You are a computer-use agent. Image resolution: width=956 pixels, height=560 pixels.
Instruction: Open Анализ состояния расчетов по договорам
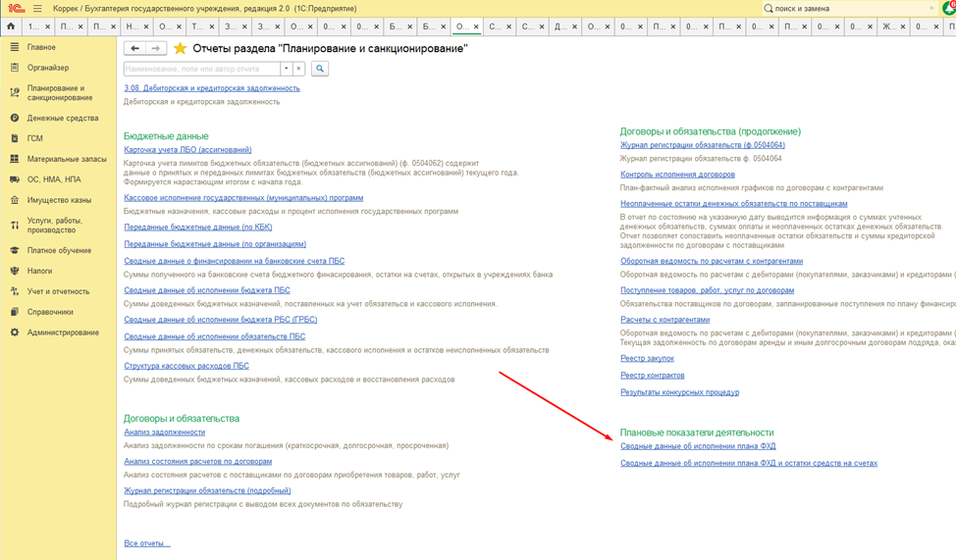(198, 462)
